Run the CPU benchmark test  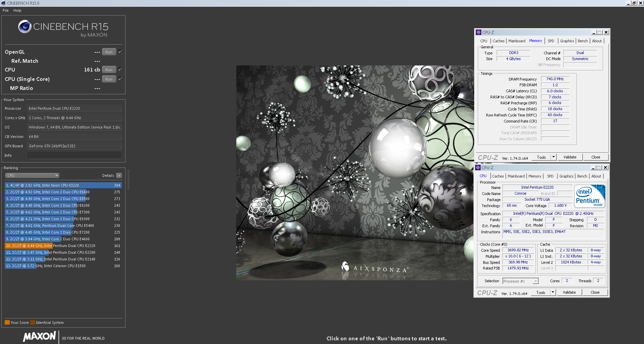[109, 70]
